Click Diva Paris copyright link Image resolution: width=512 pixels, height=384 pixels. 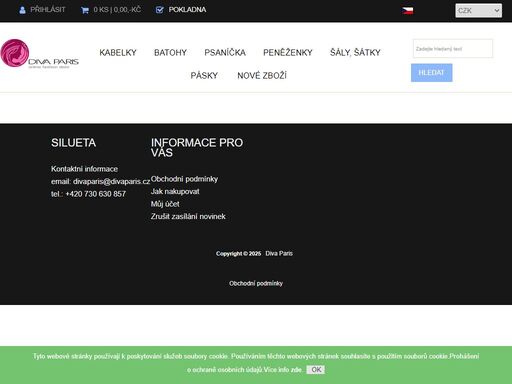click(x=279, y=253)
